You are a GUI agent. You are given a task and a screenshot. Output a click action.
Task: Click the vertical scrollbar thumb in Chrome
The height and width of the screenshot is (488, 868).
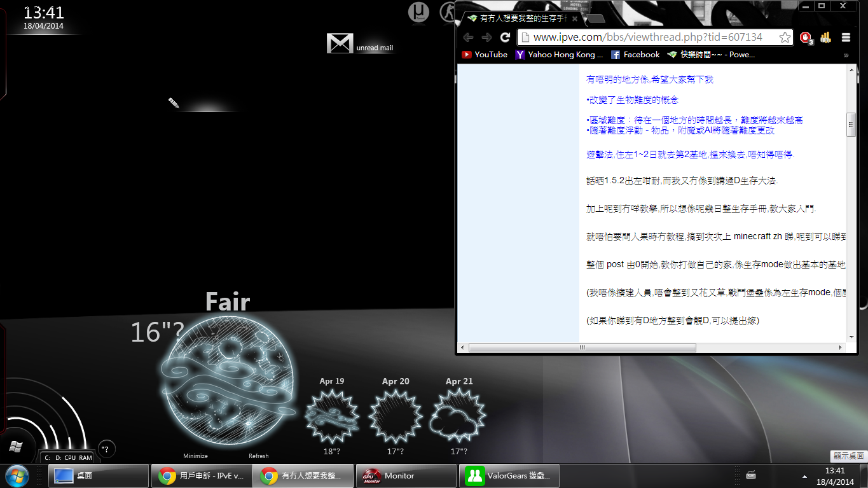(x=851, y=125)
